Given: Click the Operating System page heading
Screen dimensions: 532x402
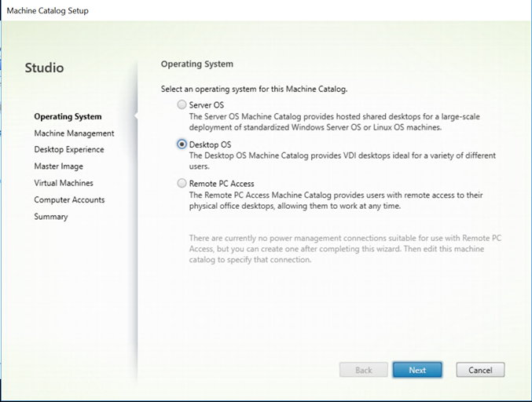Looking at the screenshot, I should pos(196,64).
